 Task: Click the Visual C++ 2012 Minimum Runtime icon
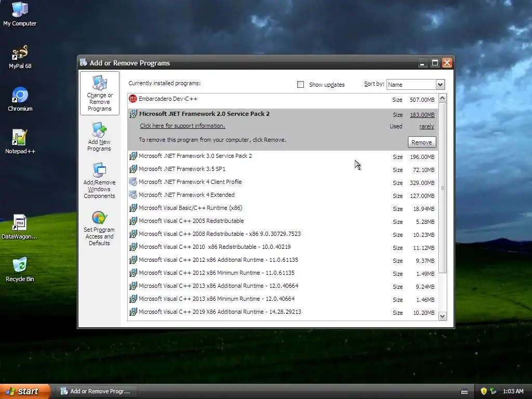pos(132,273)
